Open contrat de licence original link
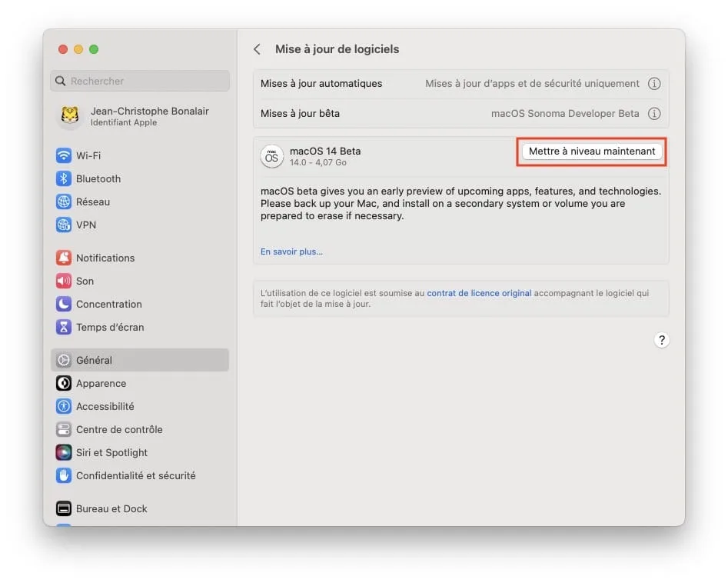The height and width of the screenshot is (583, 728). pos(479,293)
